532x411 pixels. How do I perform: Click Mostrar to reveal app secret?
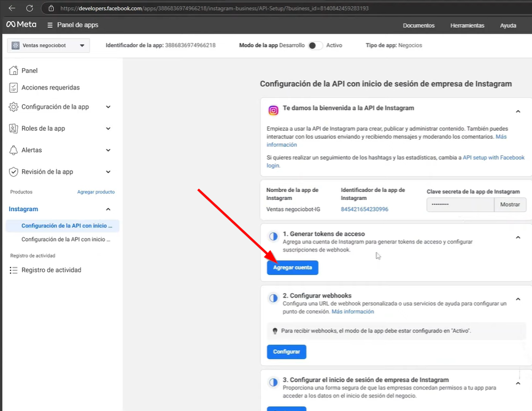[x=510, y=204]
